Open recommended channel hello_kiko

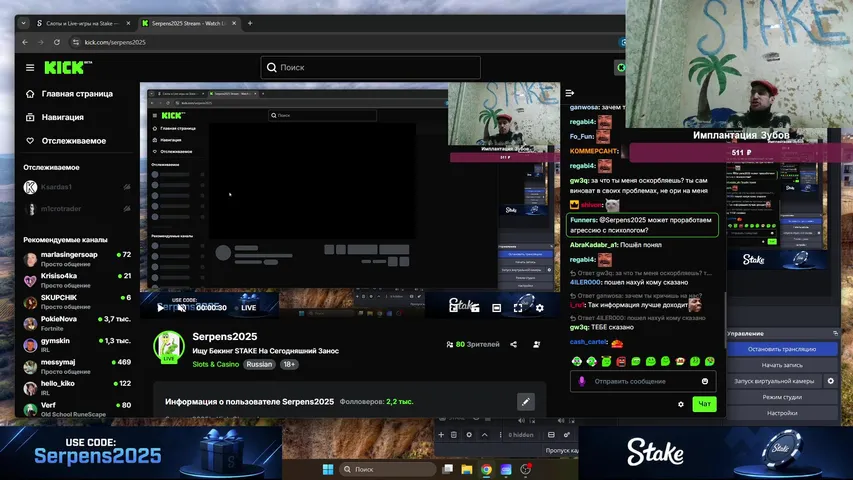coord(77,388)
